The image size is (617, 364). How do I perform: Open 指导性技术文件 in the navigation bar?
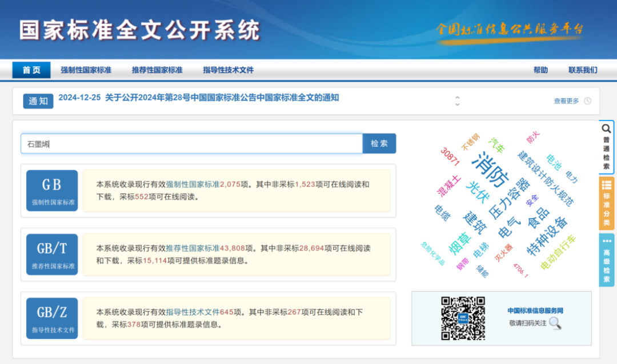228,70
